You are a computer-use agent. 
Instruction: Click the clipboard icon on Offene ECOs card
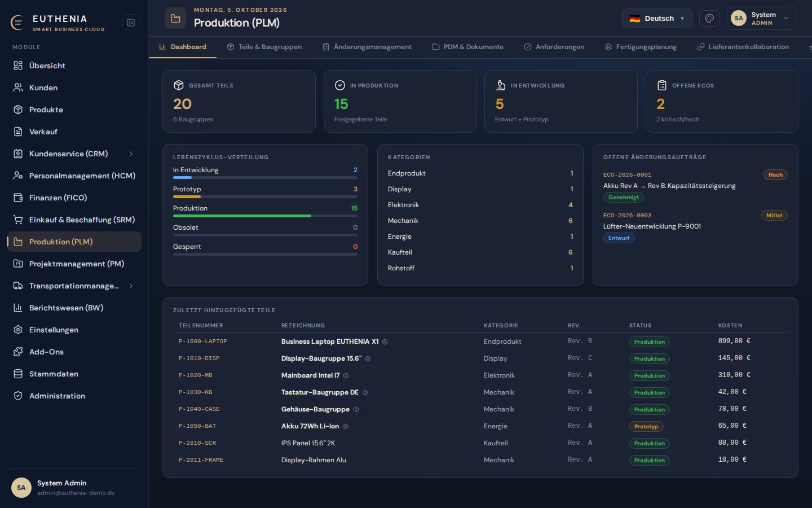[662, 85]
